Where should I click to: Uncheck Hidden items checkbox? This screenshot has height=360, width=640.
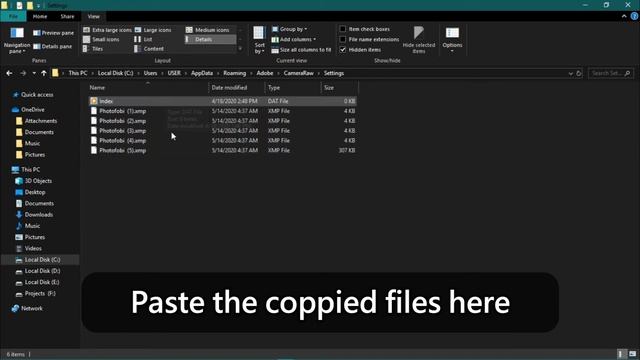[x=343, y=50]
